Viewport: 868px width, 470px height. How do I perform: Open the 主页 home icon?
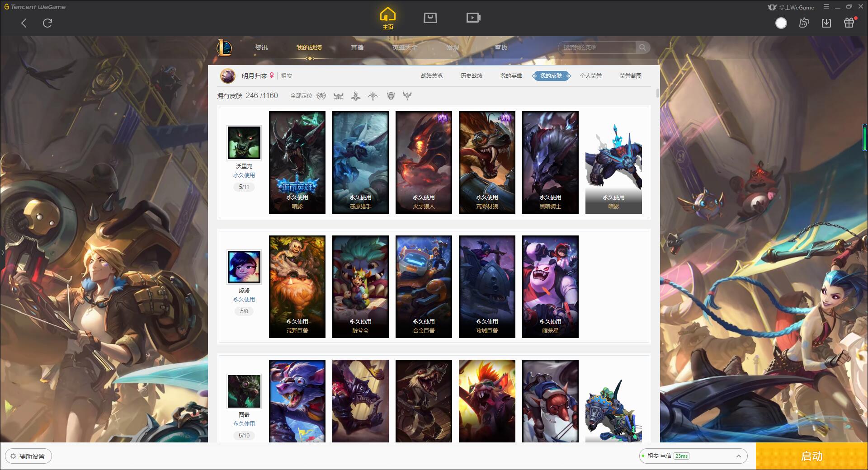pos(388,19)
